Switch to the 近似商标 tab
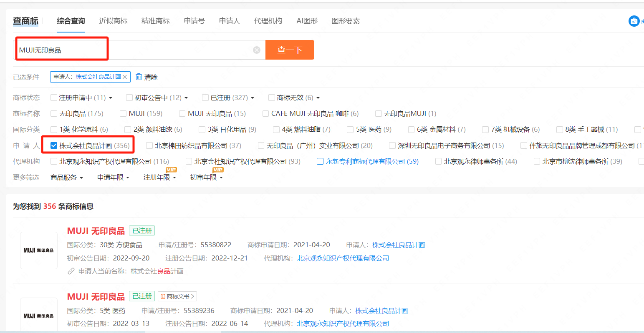Image resolution: width=644 pixels, height=333 pixels. tap(113, 21)
